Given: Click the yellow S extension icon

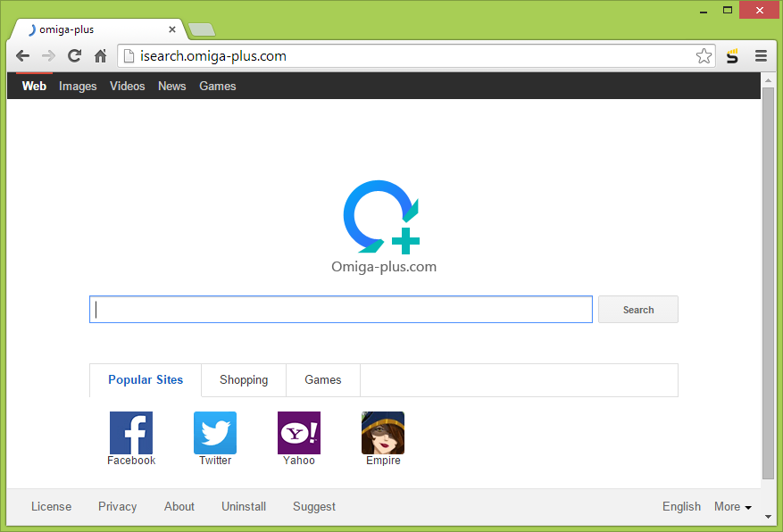Looking at the screenshot, I should coord(732,56).
